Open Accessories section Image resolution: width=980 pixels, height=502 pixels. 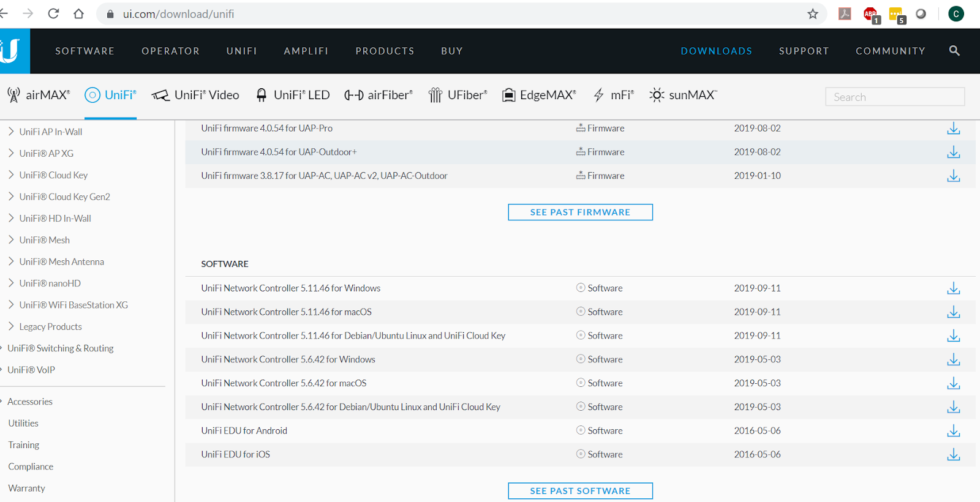click(29, 402)
